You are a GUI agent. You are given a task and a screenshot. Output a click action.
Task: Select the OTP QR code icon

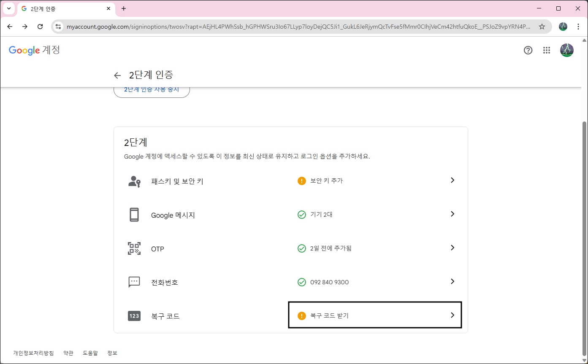point(134,248)
